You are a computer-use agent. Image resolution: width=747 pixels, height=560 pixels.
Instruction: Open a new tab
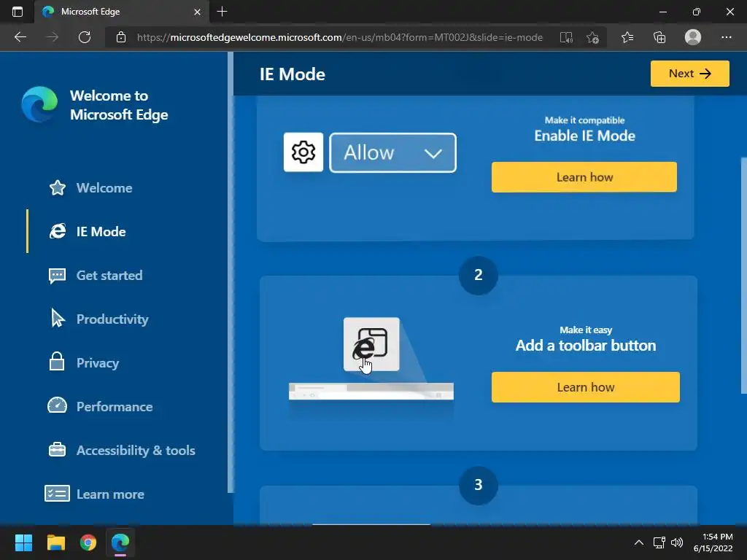point(222,12)
